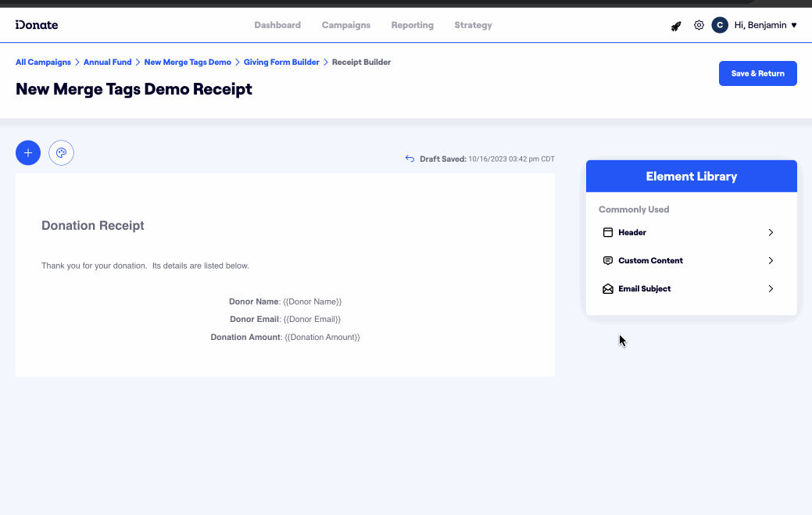
Task: Click the iDonate logo
Action: click(37, 25)
